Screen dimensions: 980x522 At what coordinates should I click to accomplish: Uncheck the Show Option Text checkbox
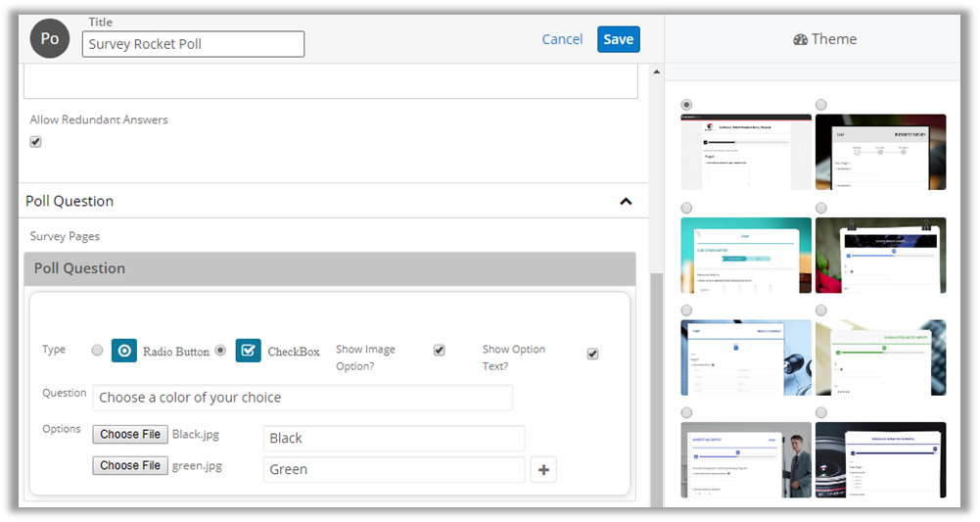click(592, 354)
